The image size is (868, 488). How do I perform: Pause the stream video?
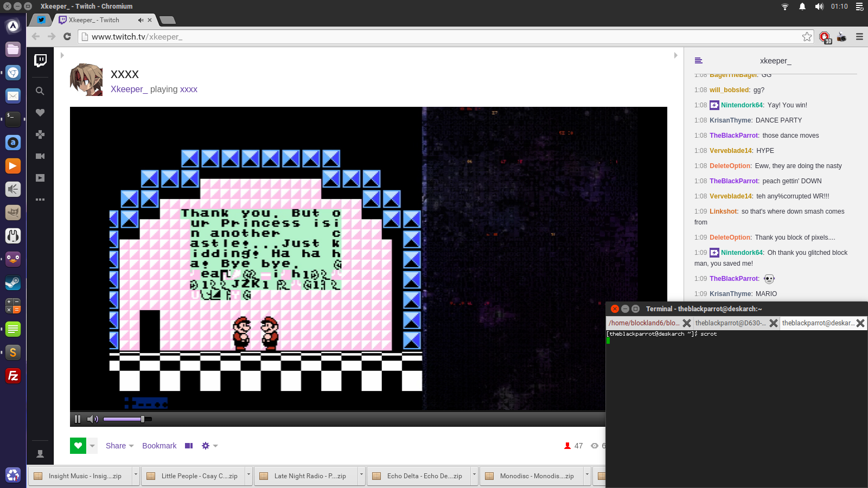[x=78, y=419]
